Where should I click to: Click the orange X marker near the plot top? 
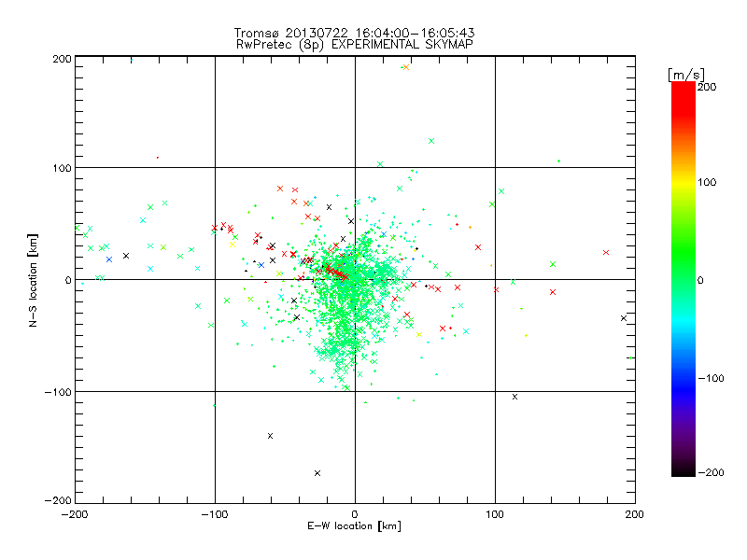(406, 67)
